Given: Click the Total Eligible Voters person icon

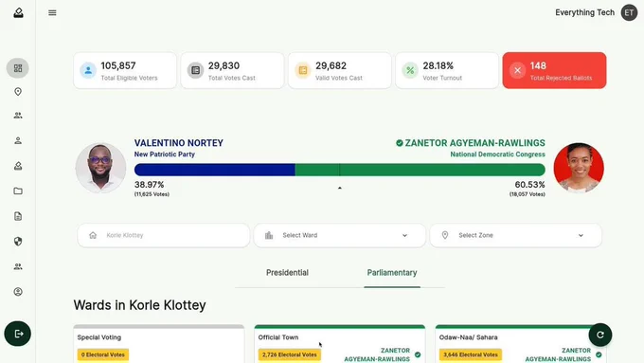Looking at the screenshot, I should click(88, 71).
